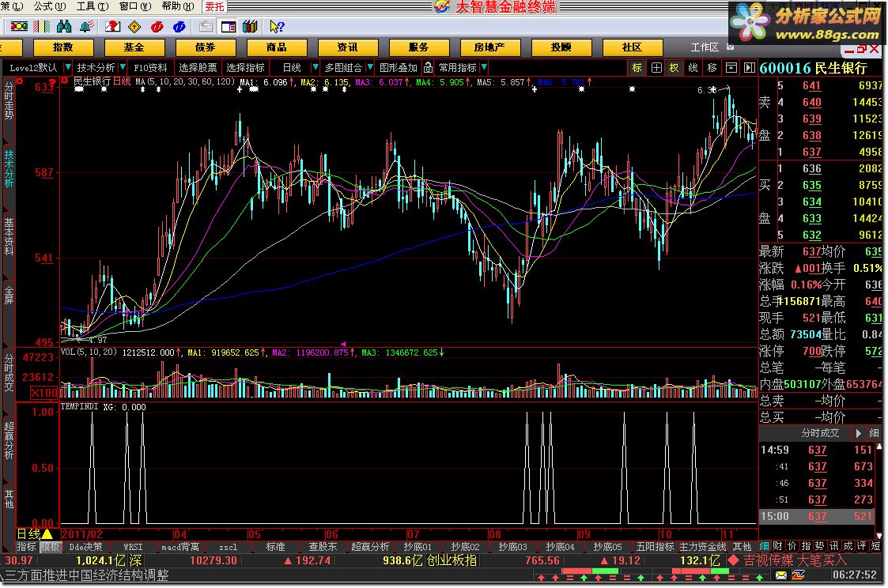Click the ×100 volume scale label
Image resolution: width=888 pixels, height=588 pixels.
point(43,393)
